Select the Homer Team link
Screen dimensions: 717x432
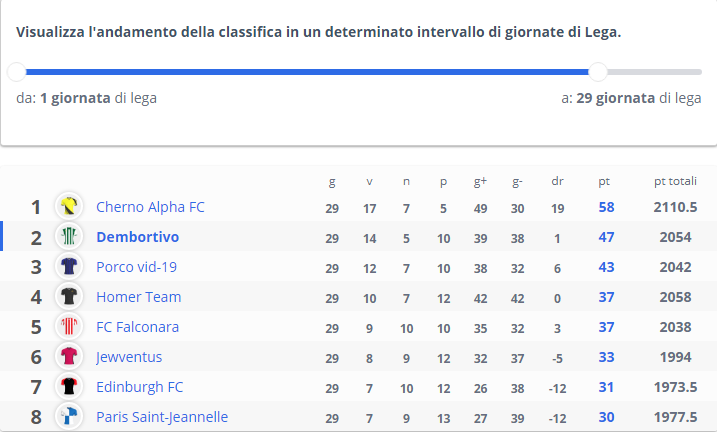(x=139, y=297)
